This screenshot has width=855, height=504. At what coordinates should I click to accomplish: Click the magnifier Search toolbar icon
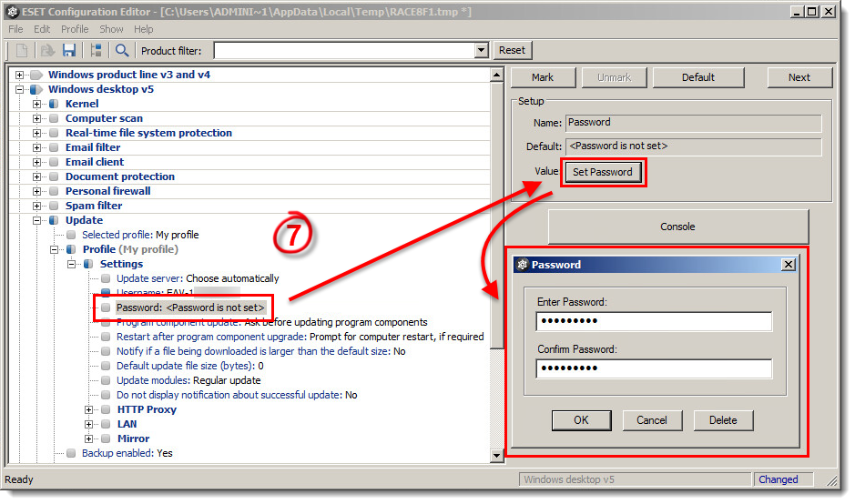pyautogui.click(x=122, y=50)
